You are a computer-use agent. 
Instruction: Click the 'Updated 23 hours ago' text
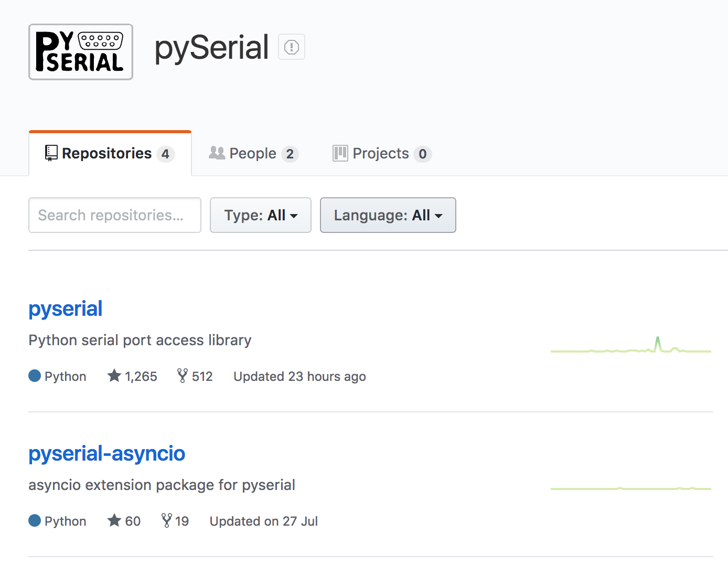coord(299,377)
